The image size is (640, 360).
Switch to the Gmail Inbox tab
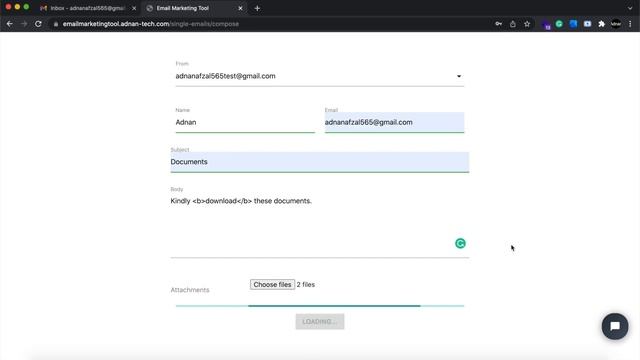[87, 8]
